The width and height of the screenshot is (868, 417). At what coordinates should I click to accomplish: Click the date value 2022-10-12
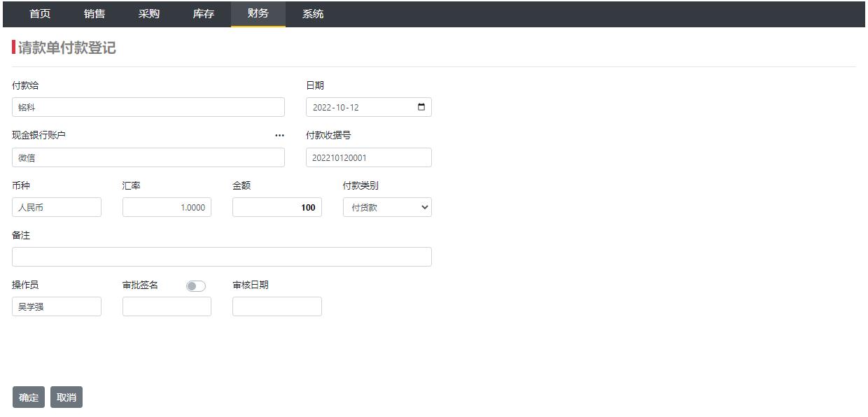[x=336, y=108]
